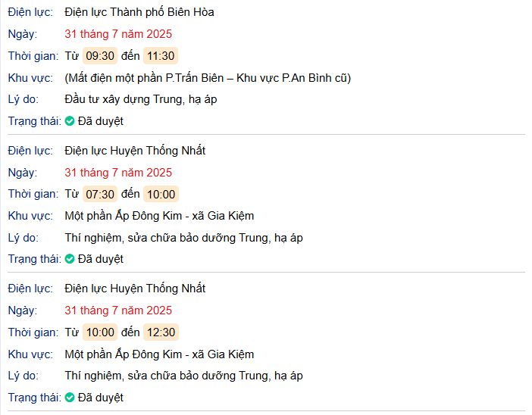This screenshot has width=532, height=415.
Task: Select the 11:30 end time badge
Action: (x=161, y=56)
